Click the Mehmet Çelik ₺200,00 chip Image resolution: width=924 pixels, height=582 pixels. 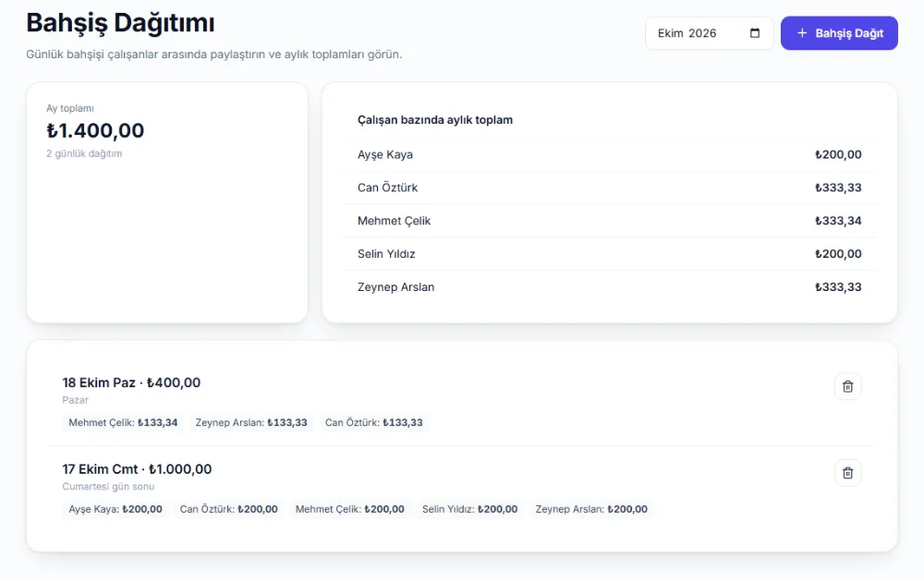pyautogui.click(x=350, y=509)
